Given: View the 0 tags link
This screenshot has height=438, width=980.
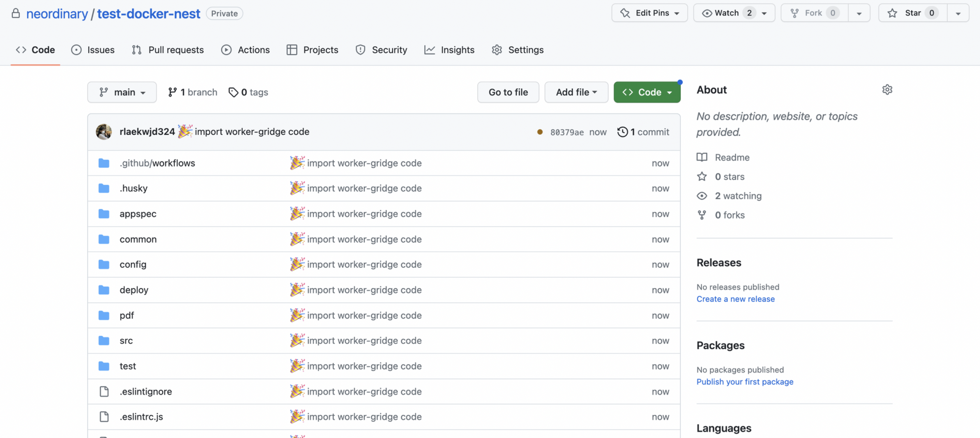Looking at the screenshot, I should tap(249, 92).
